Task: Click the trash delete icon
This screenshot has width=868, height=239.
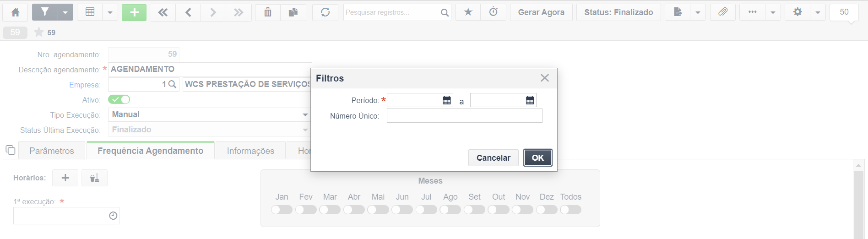Action: (x=268, y=12)
